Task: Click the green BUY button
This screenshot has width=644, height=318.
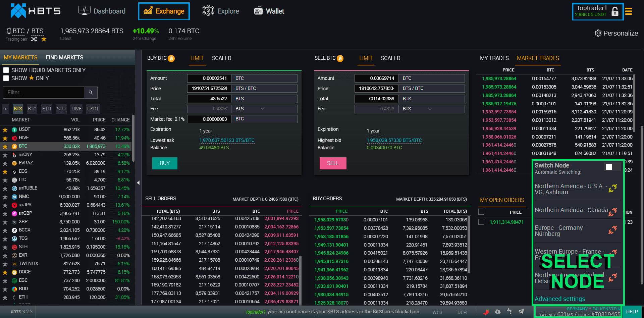Action: coord(165,163)
